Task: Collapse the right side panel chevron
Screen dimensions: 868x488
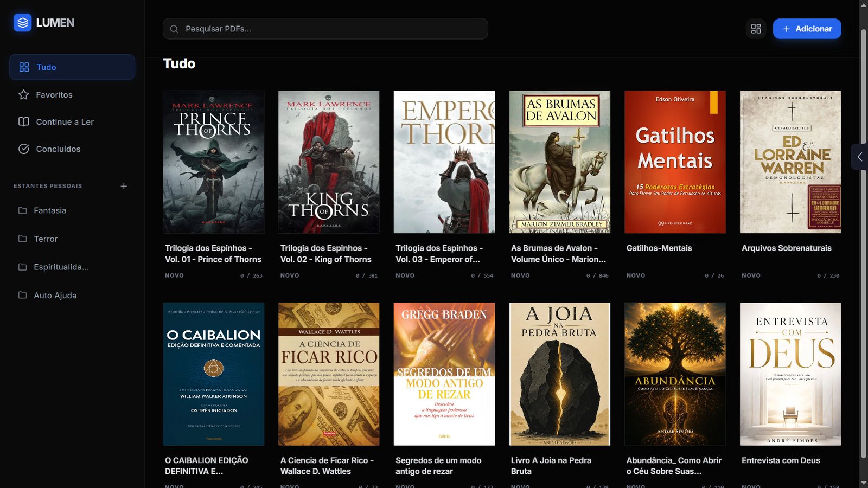Action: pyautogui.click(x=860, y=157)
